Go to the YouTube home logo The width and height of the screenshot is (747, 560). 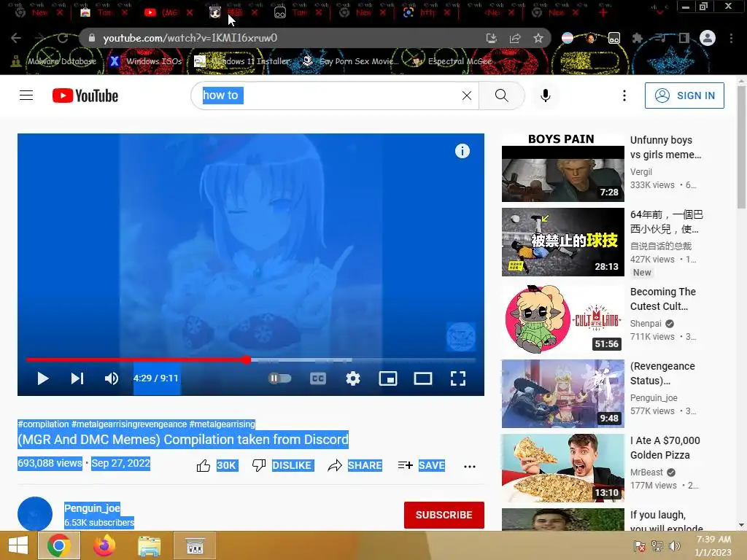point(85,96)
